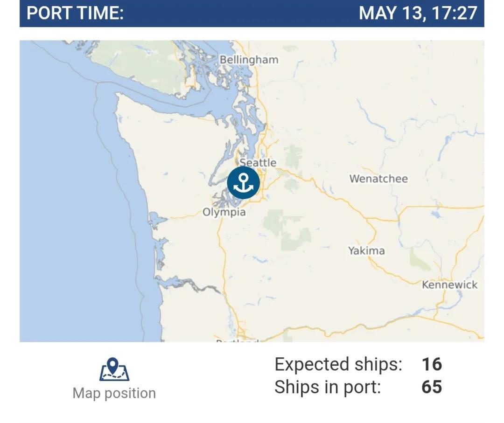The height and width of the screenshot is (423, 504).
Task: Click the Olympia label on the map
Action: click(224, 212)
